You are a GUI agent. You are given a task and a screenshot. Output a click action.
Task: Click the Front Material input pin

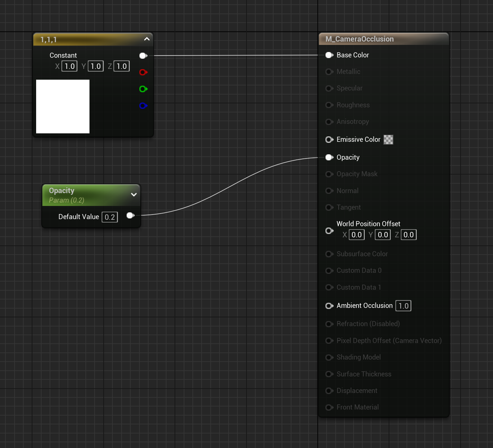330,407
